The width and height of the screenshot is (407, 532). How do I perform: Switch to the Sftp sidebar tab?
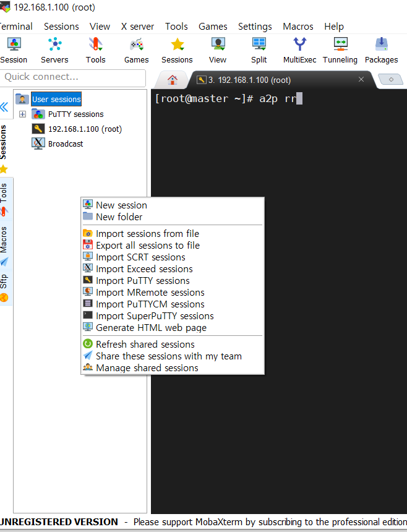pyautogui.click(x=4, y=288)
